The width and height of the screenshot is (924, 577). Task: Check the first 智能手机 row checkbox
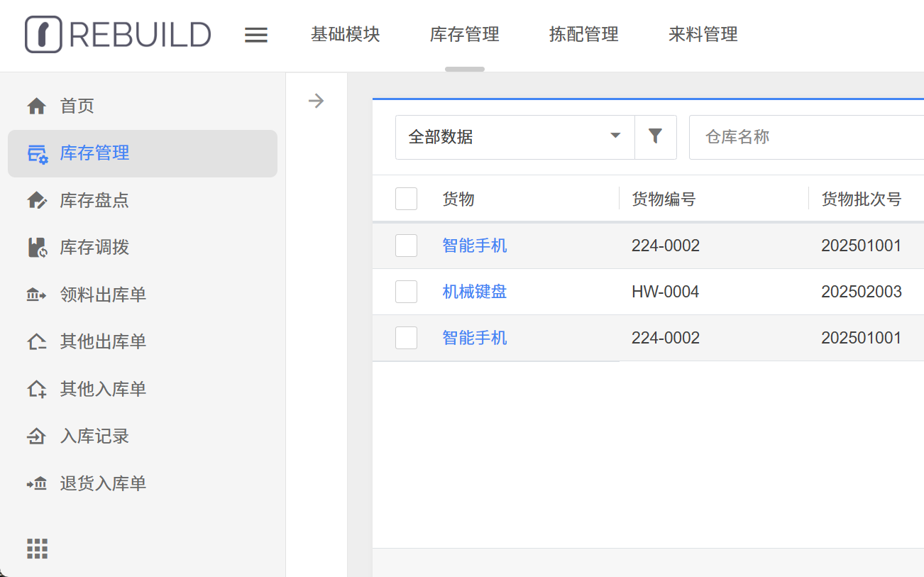(406, 246)
